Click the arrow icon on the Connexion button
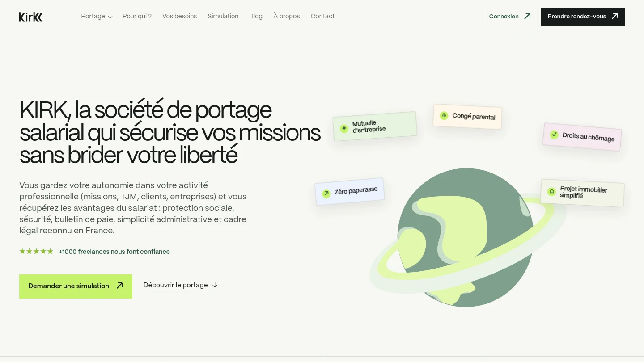Viewport: 644px width, 362px height. click(527, 16)
